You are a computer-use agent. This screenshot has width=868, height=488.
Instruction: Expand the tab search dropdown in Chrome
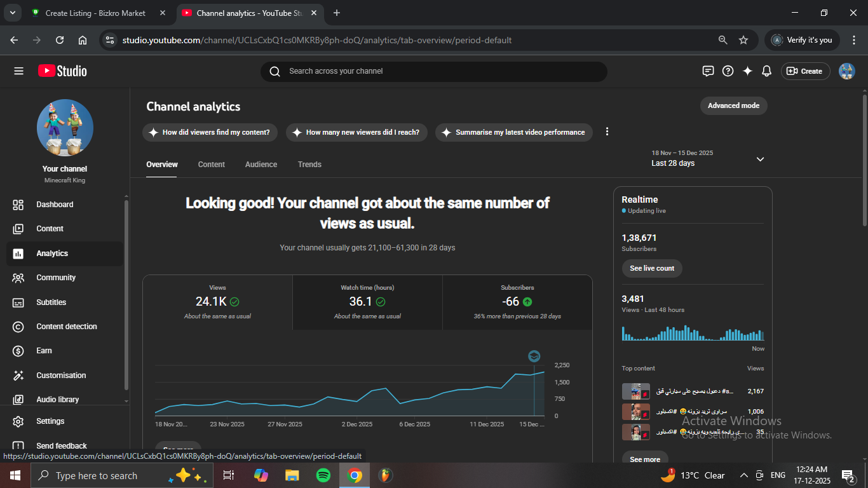point(12,13)
